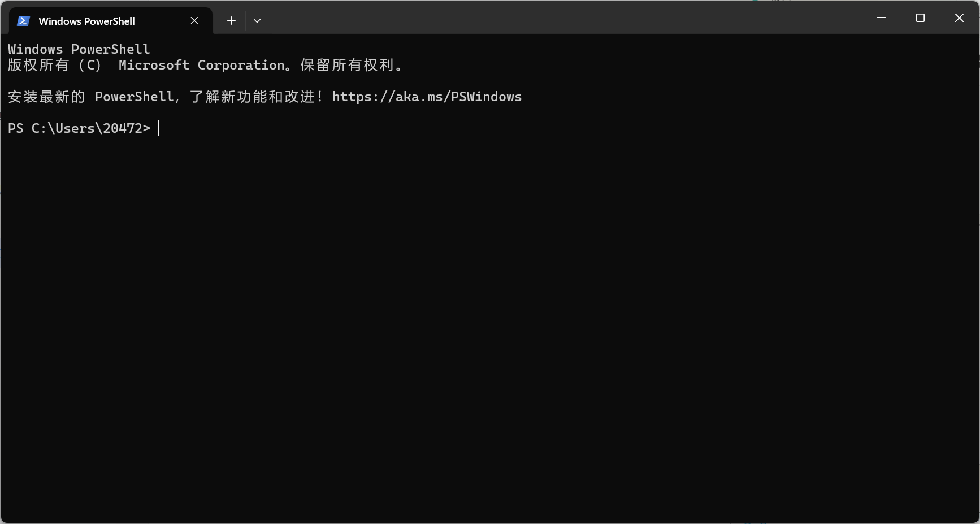
Task: Click the Microsoft Corporation text
Action: [x=202, y=65]
